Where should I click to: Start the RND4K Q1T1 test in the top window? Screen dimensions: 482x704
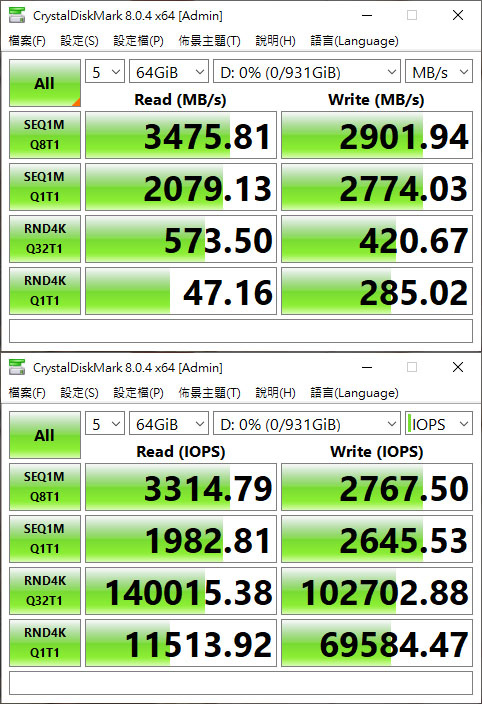[x=45, y=291]
